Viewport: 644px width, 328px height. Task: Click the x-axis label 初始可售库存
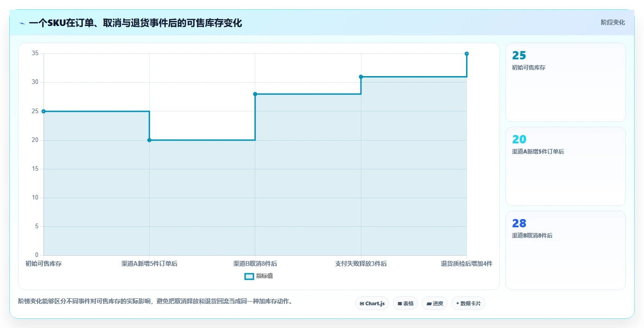click(44, 264)
